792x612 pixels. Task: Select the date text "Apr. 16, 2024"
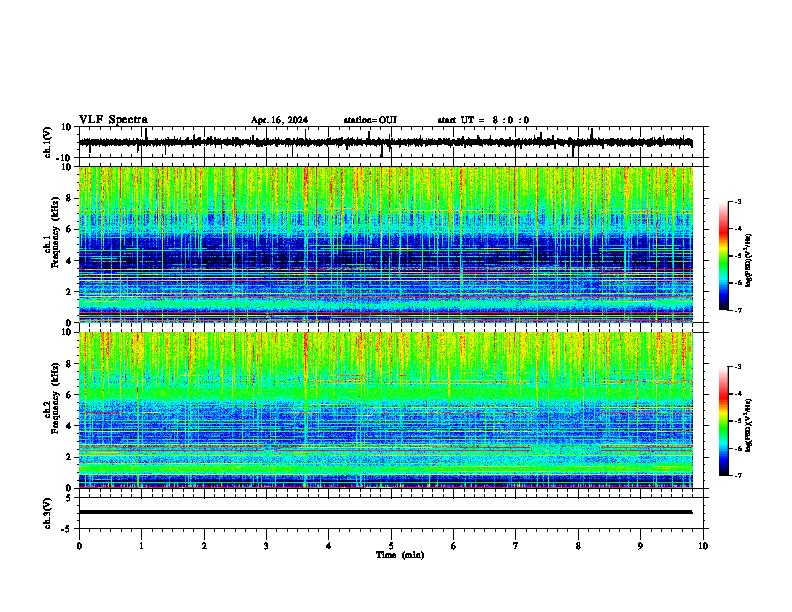(279, 120)
